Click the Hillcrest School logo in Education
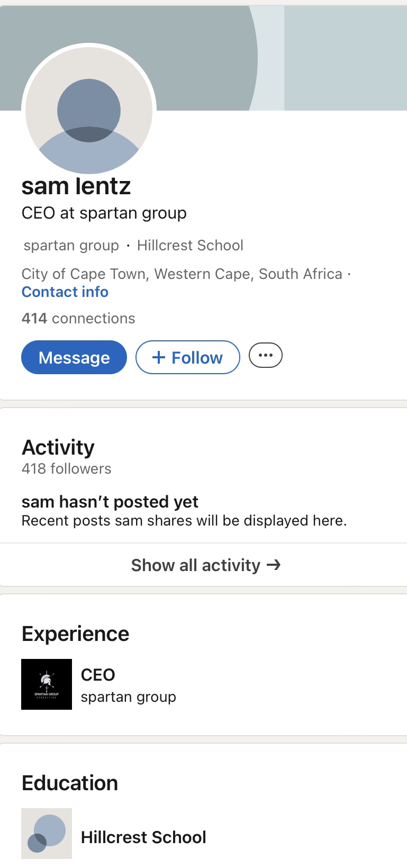This screenshot has width=407, height=868. tap(47, 833)
